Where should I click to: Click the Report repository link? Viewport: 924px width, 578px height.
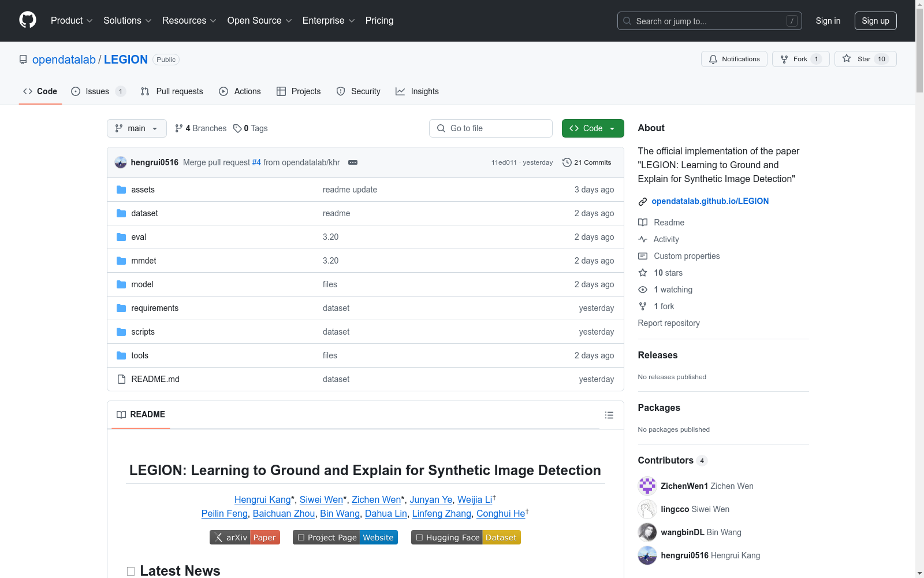[669, 323]
